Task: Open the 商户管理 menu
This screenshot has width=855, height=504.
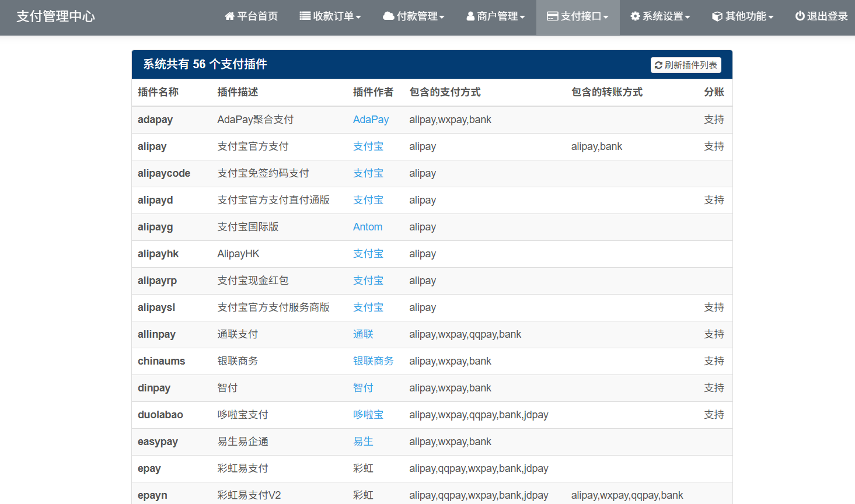Action: [x=496, y=16]
